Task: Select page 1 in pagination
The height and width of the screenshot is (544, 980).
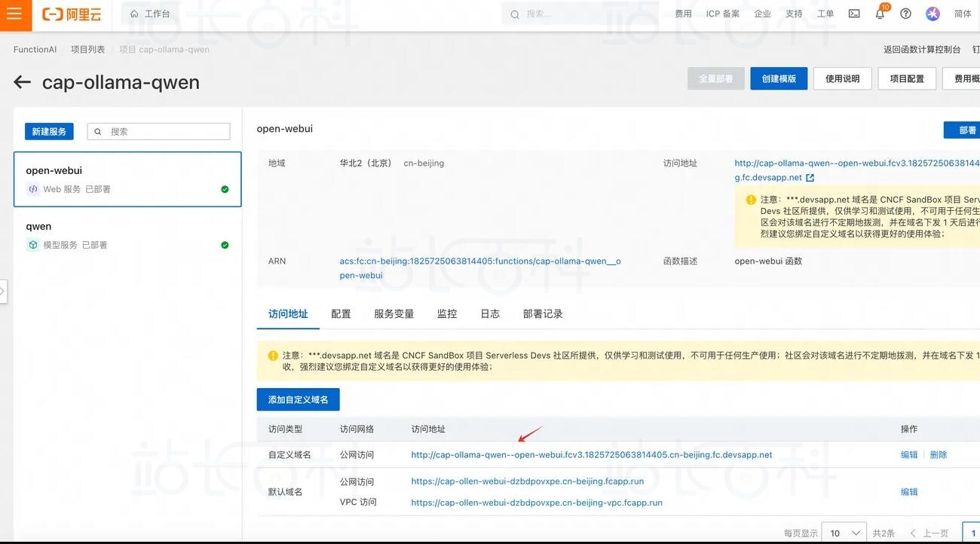Action: (x=972, y=533)
